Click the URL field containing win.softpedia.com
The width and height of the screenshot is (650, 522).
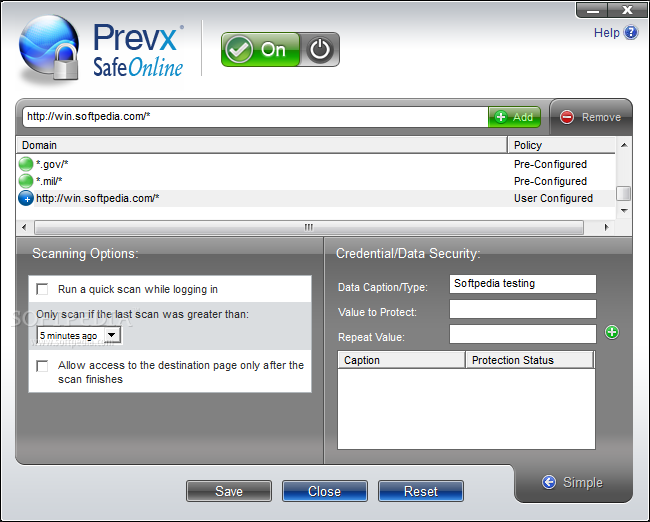pyautogui.click(x=255, y=117)
